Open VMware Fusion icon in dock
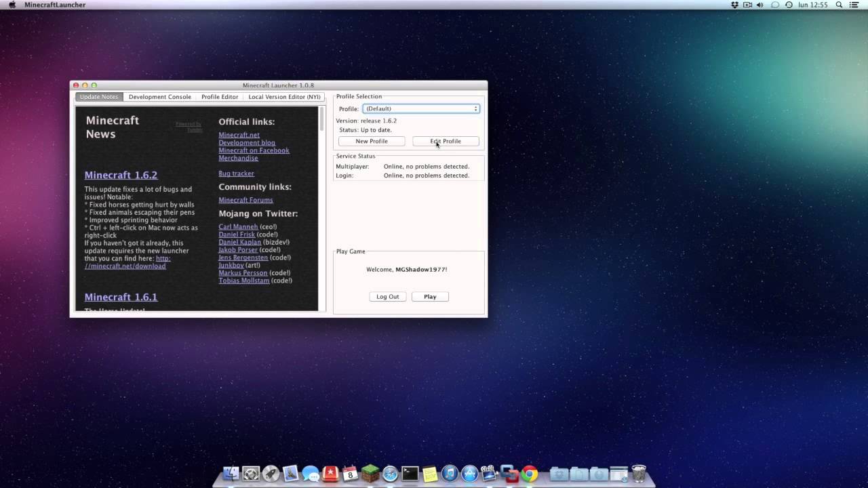 click(509, 473)
